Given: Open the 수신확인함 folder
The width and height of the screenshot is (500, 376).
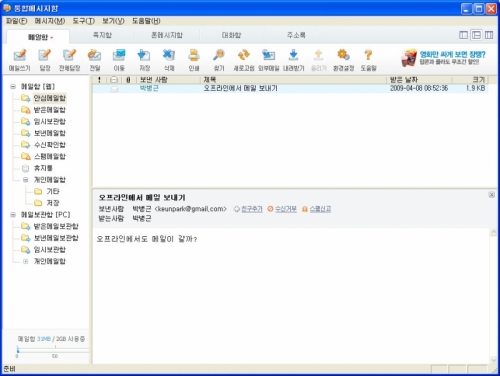Looking at the screenshot, I should tap(50, 145).
